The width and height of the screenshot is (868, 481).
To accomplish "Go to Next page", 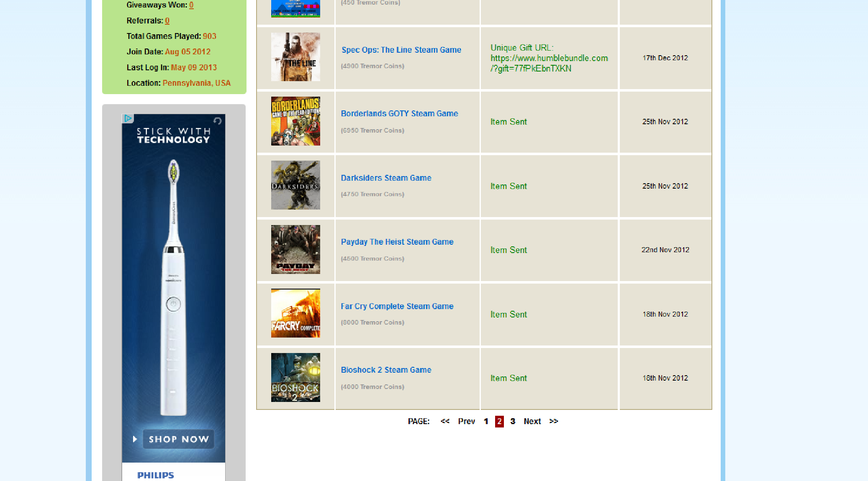I will (x=532, y=421).
